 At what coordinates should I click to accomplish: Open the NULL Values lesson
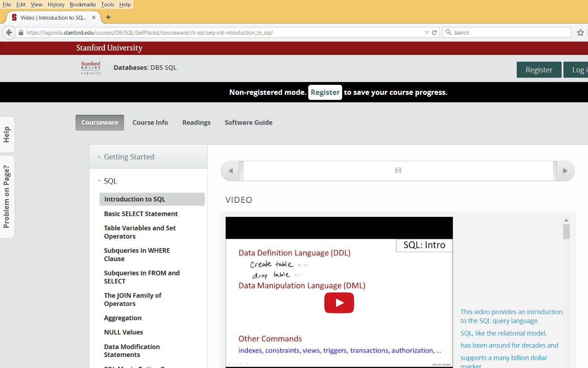coord(123,332)
